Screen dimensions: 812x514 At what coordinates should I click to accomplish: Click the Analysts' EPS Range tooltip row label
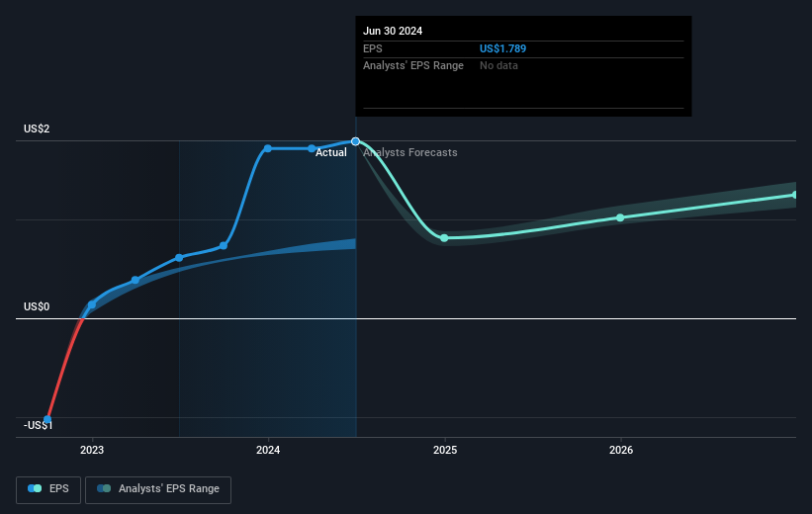coord(413,66)
